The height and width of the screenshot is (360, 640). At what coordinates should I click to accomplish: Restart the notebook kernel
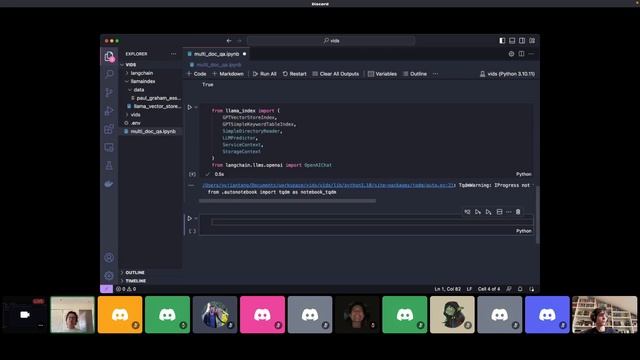point(294,74)
